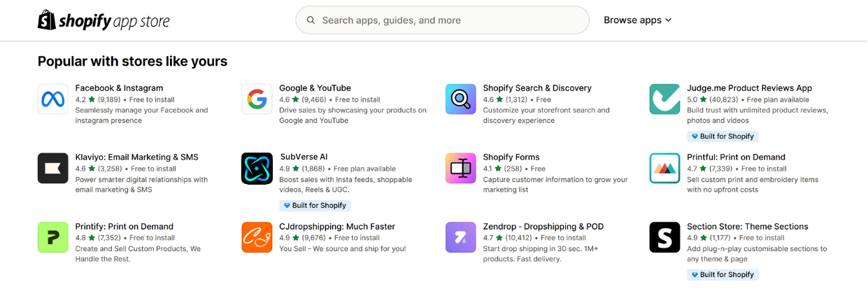Open the Google & YouTube app icon
868x291 pixels.
coord(257,99)
